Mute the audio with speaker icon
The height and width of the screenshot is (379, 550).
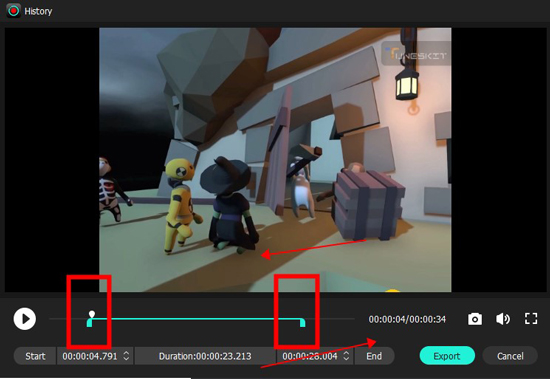[x=503, y=319]
